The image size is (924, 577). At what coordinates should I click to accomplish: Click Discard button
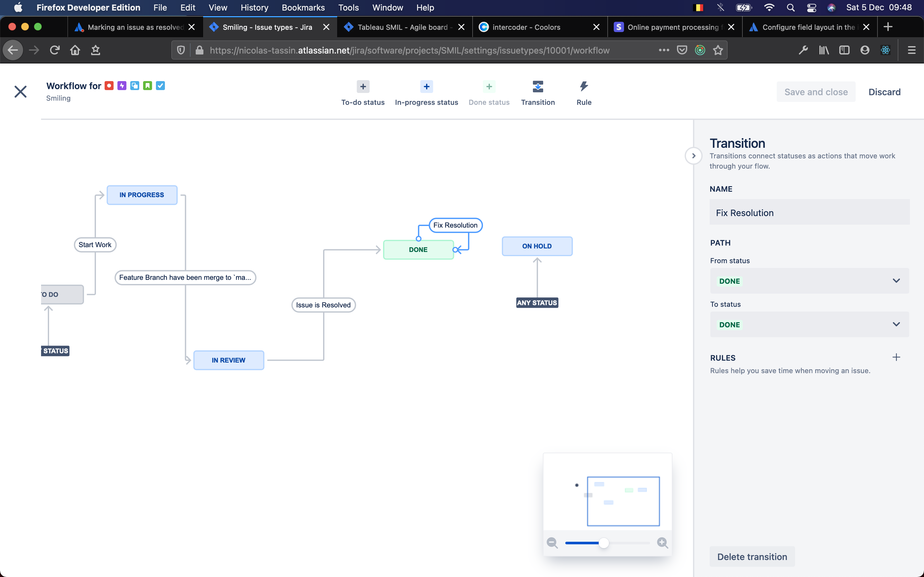click(x=884, y=92)
